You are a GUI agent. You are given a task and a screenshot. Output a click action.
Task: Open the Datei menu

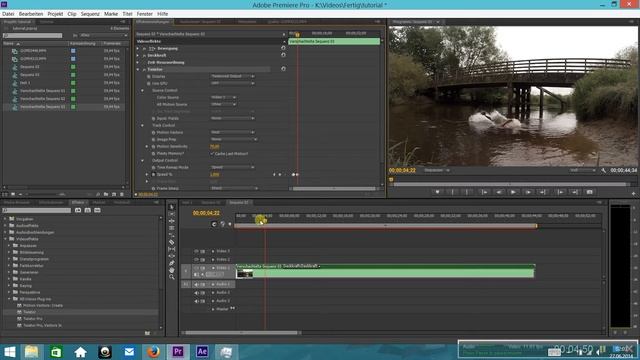[x=8, y=13]
